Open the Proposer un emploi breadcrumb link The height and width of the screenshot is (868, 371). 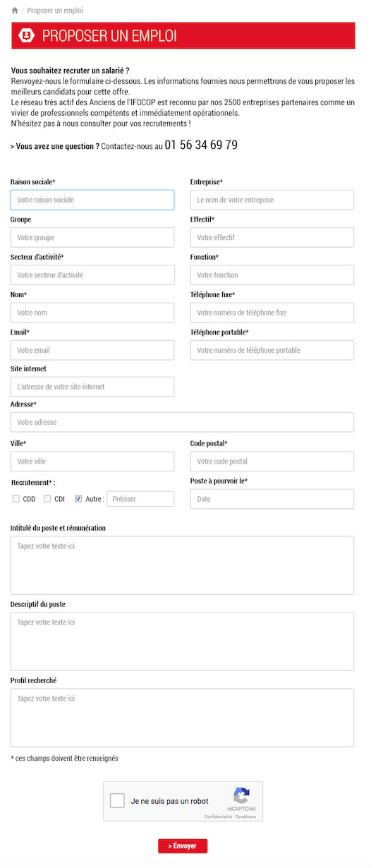(55, 11)
